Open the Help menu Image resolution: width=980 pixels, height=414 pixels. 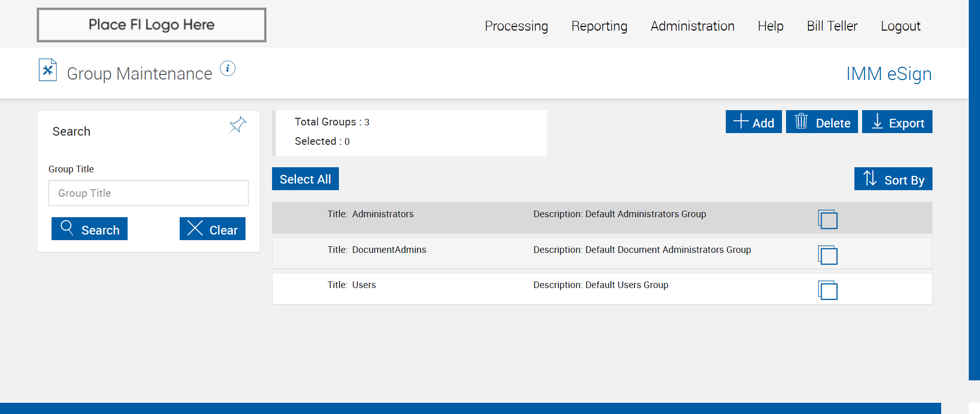pos(770,26)
